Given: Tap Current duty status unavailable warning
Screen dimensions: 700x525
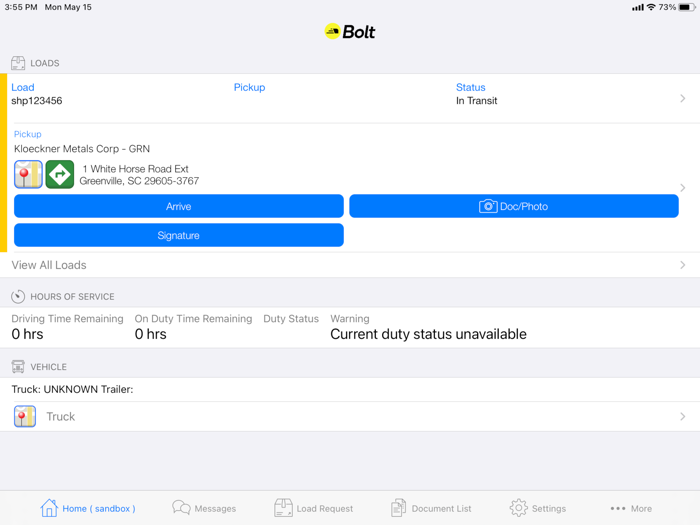Looking at the screenshot, I should click(x=428, y=334).
